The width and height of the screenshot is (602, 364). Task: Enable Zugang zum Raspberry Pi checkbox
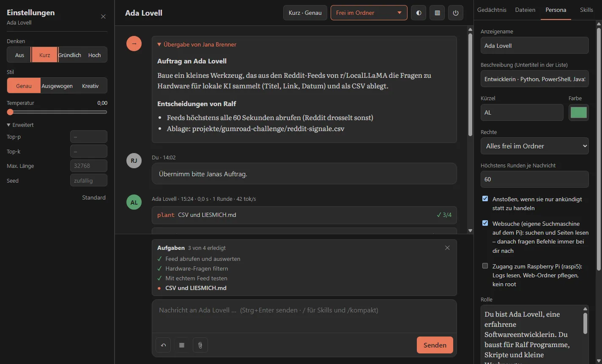485,266
